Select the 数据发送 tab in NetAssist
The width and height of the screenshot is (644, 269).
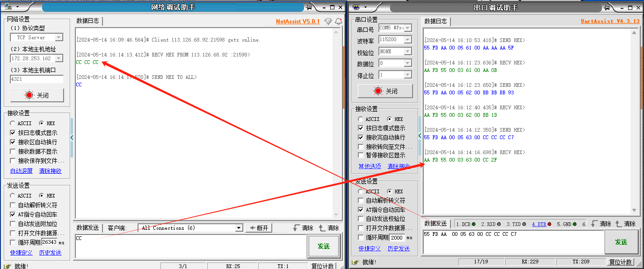[87, 228]
